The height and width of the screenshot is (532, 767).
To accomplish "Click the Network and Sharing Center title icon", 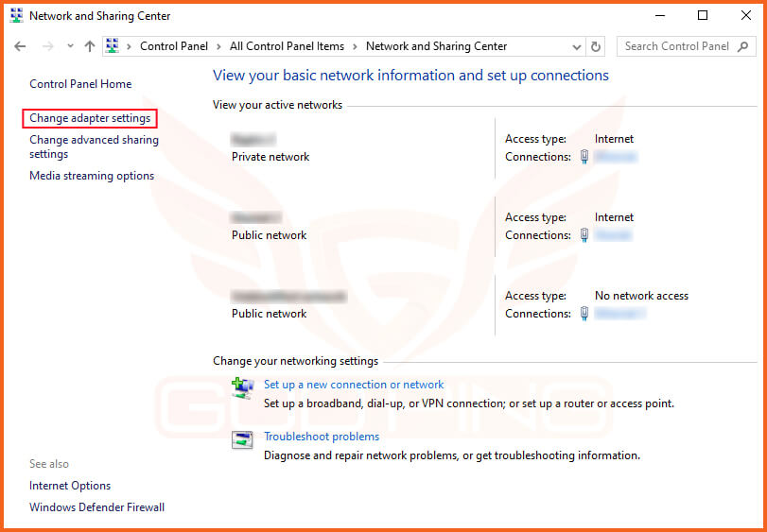I will [x=16, y=16].
